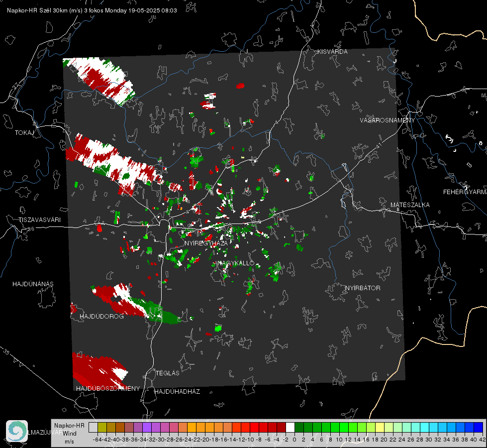Click the VÁSÁROSNAMÉNY city label
This screenshot has width=487, height=448.
[388, 120]
